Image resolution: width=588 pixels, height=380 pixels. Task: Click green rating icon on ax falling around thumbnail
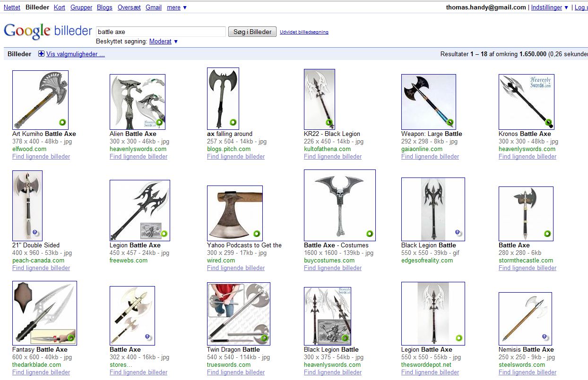[x=233, y=122]
